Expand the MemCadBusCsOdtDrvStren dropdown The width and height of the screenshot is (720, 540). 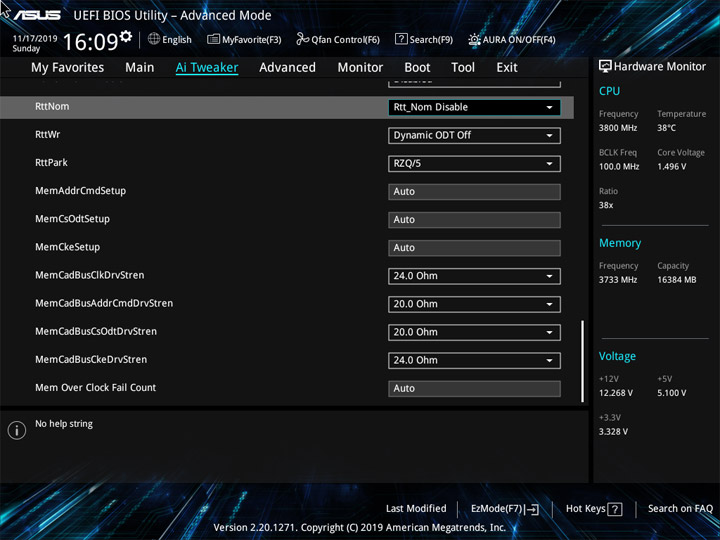tap(474, 332)
